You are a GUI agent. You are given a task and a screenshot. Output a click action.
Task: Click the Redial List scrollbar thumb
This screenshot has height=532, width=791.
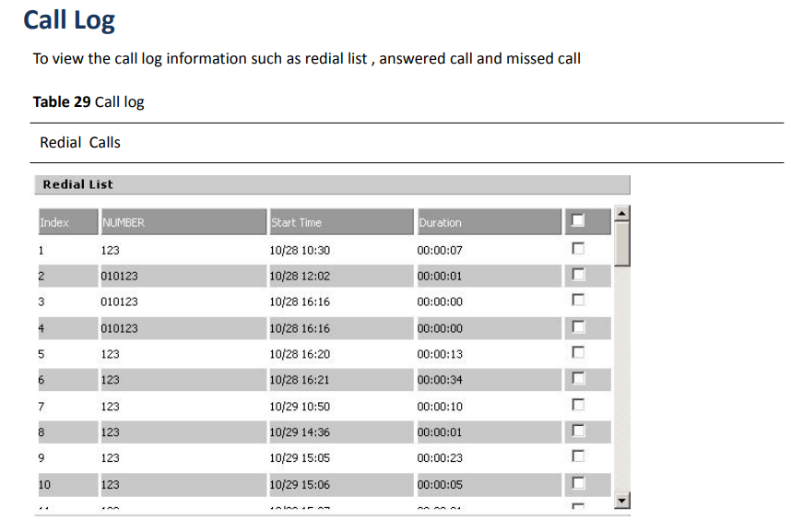tap(622, 243)
